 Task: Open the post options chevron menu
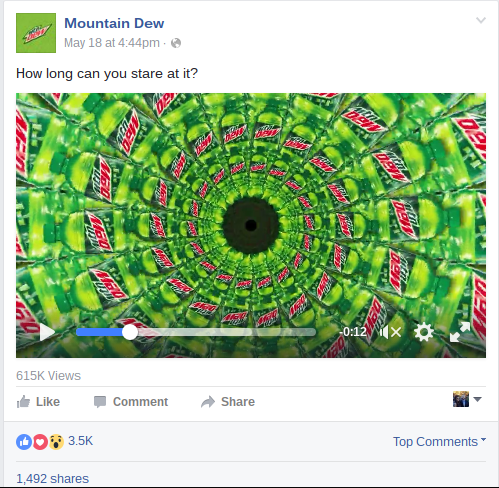click(x=481, y=20)
